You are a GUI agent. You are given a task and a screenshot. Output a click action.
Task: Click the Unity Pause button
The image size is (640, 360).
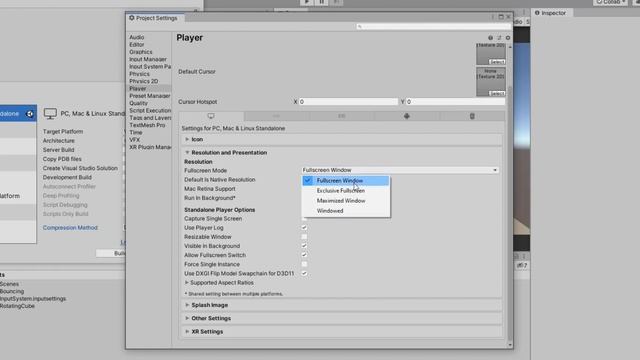(322, 2)
